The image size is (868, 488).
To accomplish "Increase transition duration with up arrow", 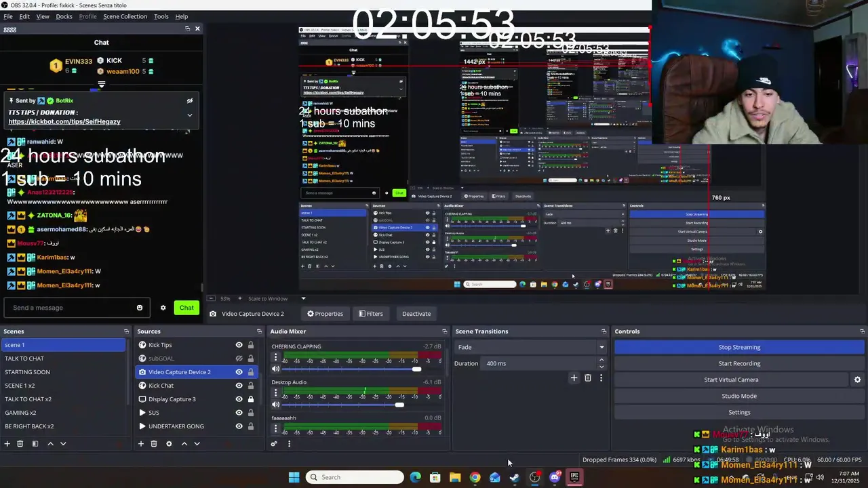I will point(601,360).
